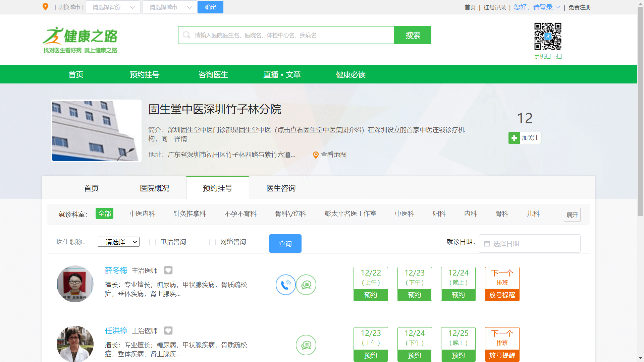
Task: Book 任洪樟 12/25 晚上 appointment
Action: tap(458, 355)
